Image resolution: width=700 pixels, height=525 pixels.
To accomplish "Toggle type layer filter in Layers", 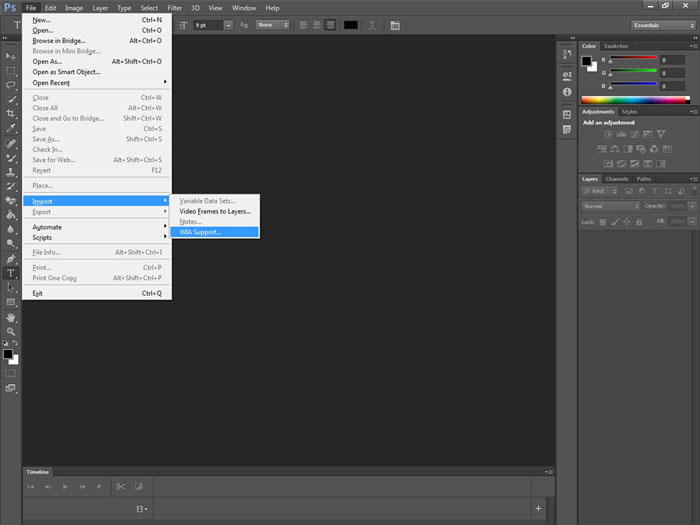I will [x=655, y=191].
